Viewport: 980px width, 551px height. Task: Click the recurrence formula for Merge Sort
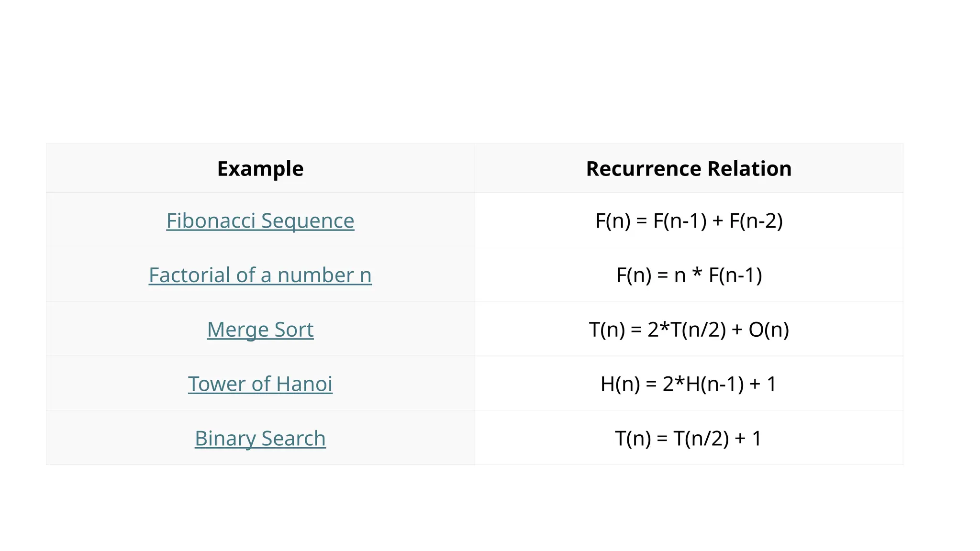coord(689,330)
